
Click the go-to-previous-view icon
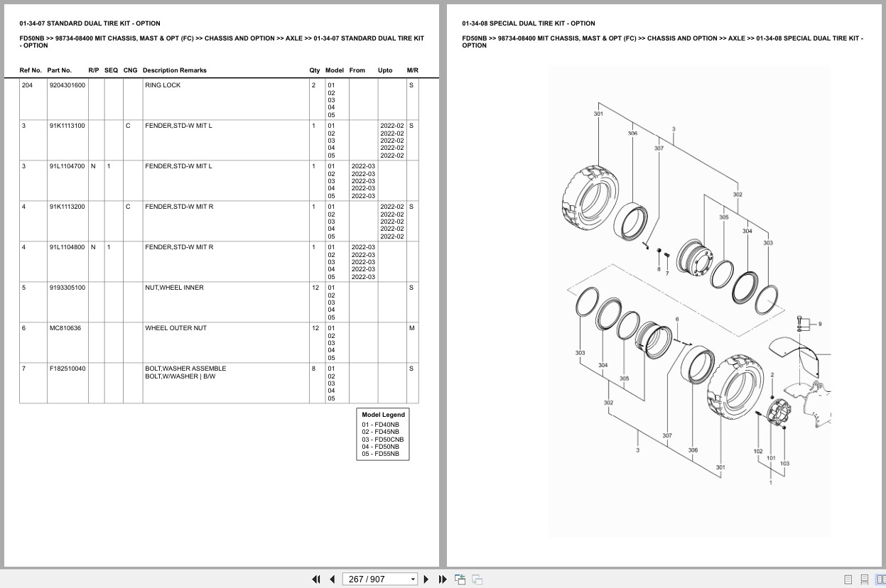tap(460, 579)
